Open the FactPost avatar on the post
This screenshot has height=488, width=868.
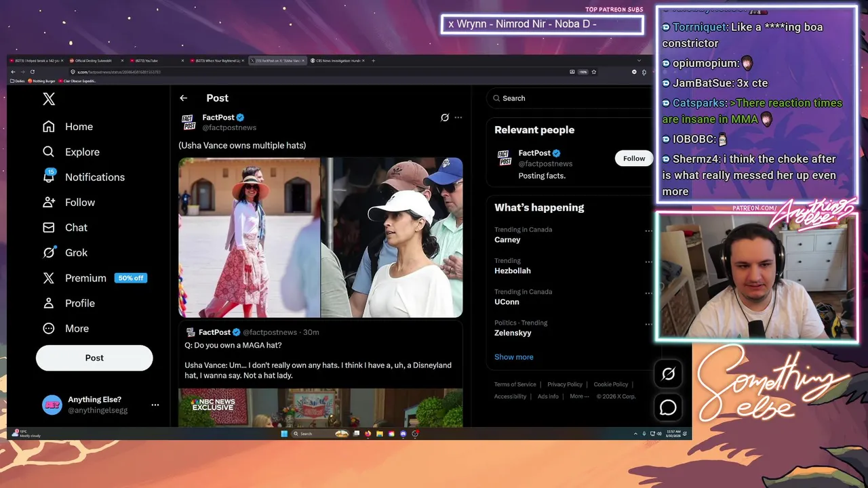tap(189, 122)
